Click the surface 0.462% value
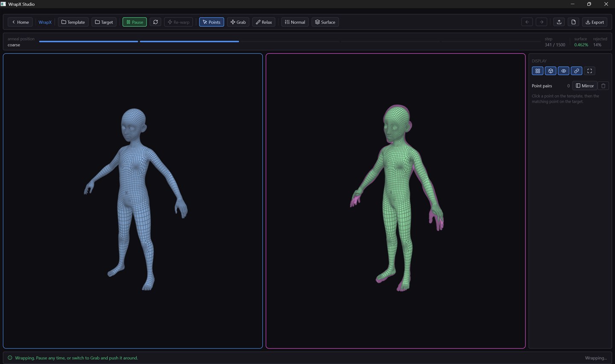Viewport: 615px width, 364px height. [x=581, y=45]
